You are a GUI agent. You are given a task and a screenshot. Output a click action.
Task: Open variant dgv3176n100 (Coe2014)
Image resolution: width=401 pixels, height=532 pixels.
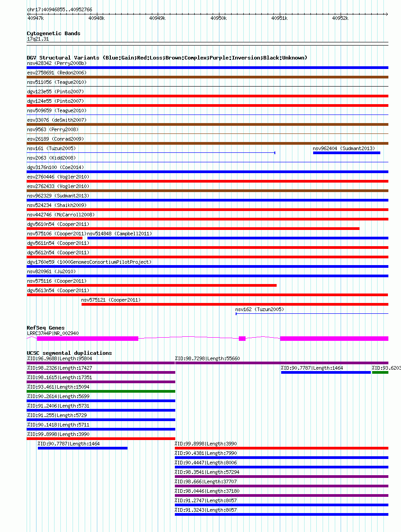(55, 168)
